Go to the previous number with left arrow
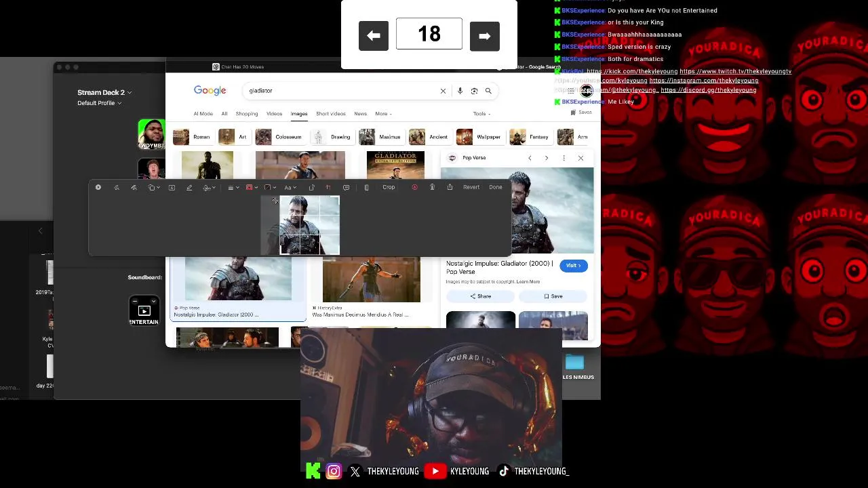The image size is (868, 488). [x=374, y=36]
